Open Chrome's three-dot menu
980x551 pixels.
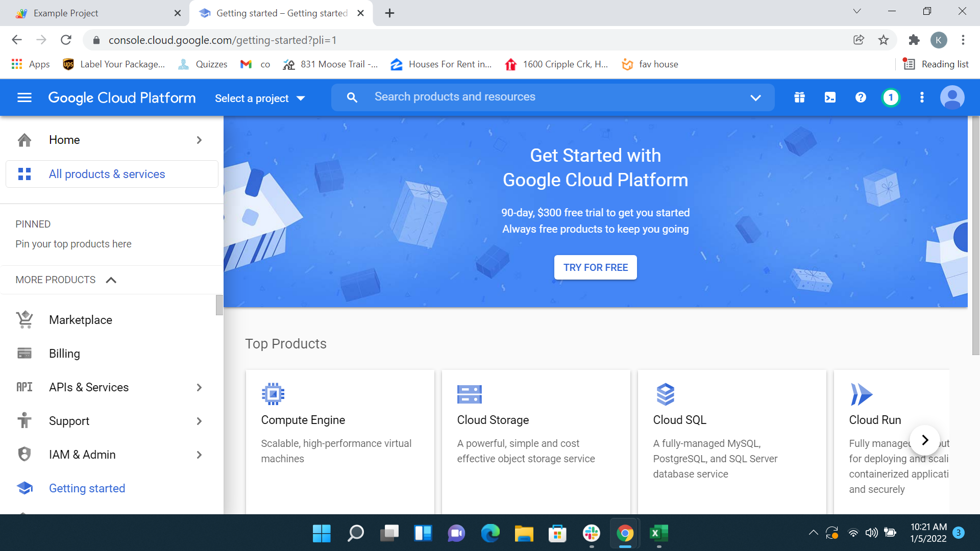pos(963,40)
